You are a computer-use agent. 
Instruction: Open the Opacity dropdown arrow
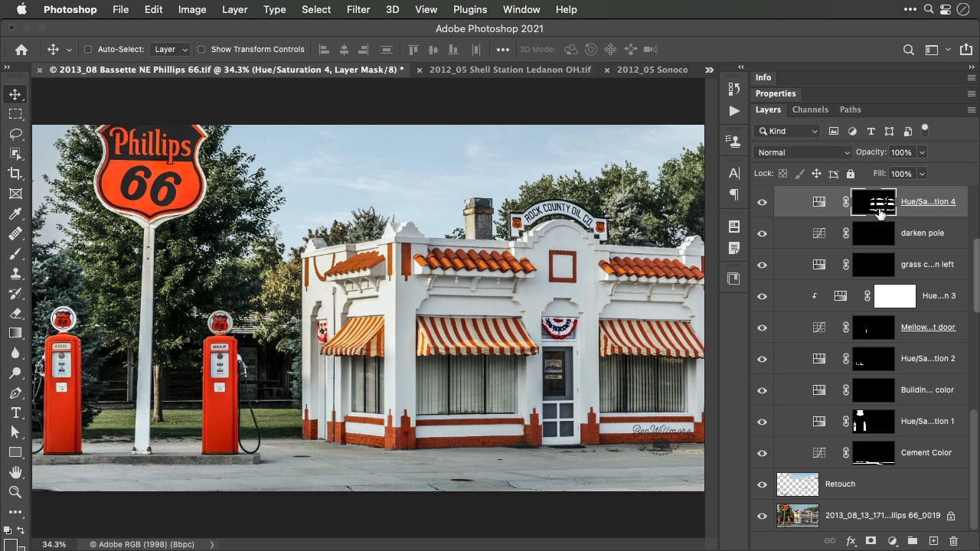click(x=922, y=152)
